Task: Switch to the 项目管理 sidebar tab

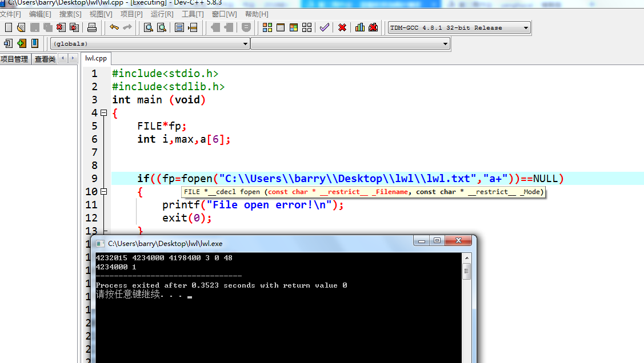Action: click(x=15, y=59)
